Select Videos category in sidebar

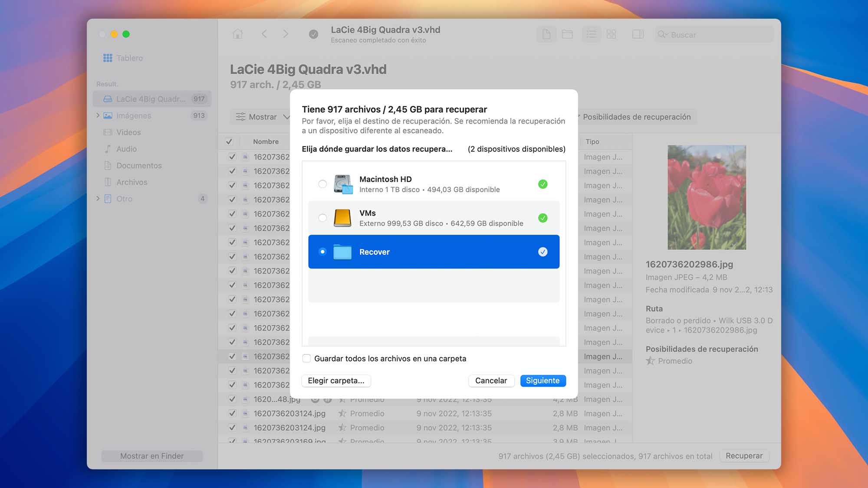pos(128,132)
